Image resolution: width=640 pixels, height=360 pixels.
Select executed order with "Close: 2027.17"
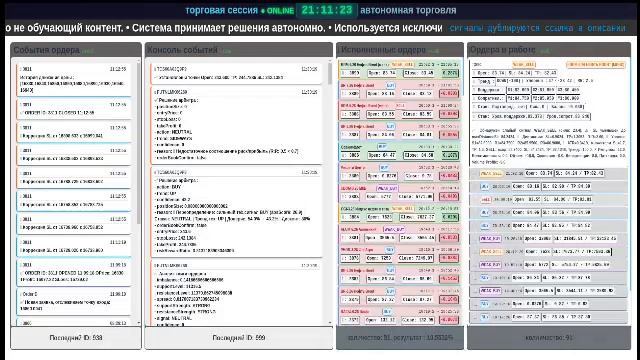(400, 213)
